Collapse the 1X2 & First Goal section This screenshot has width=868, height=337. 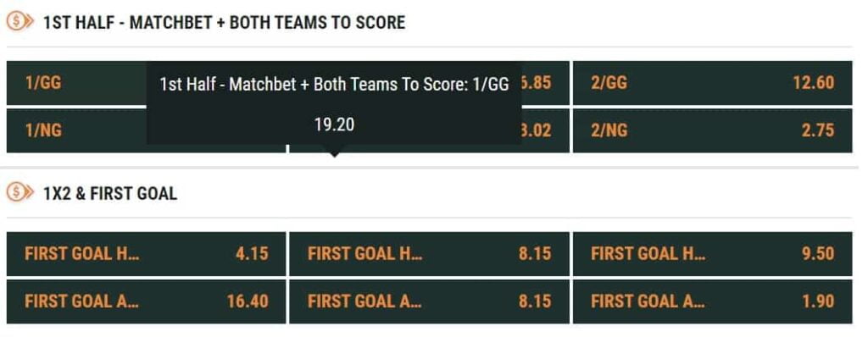tap(110, 193)
